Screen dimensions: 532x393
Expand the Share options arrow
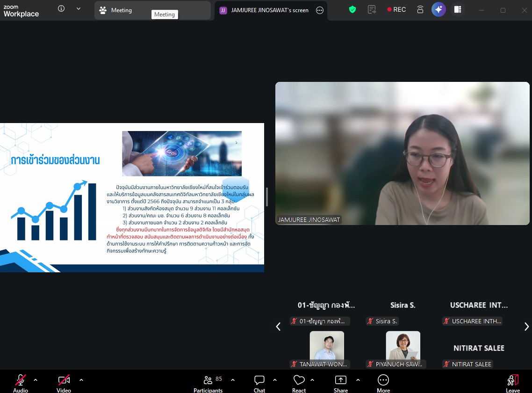coord(358,379)
